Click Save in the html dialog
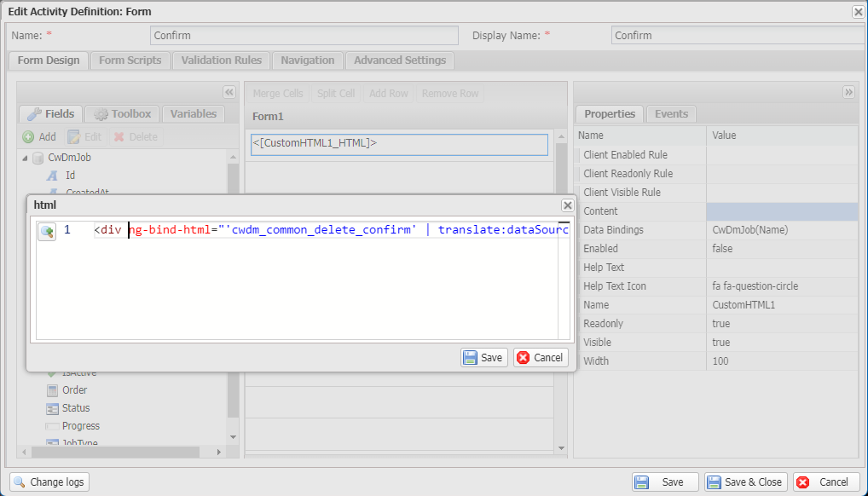Screen dimensions: 868x496 pos(483,358)
